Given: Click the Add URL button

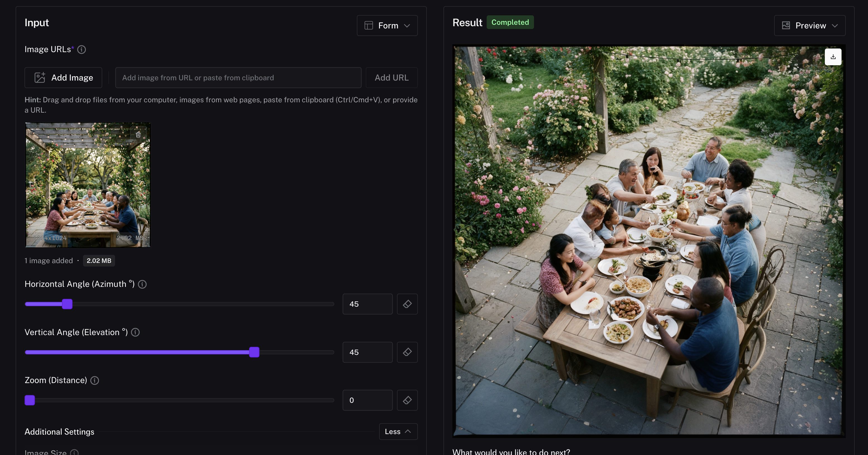Looking at the screenshot, I should click(392, 78).
